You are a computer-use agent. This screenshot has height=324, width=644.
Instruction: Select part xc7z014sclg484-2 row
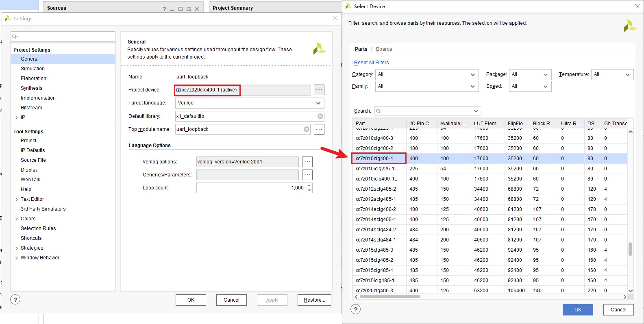coord(490,230)
